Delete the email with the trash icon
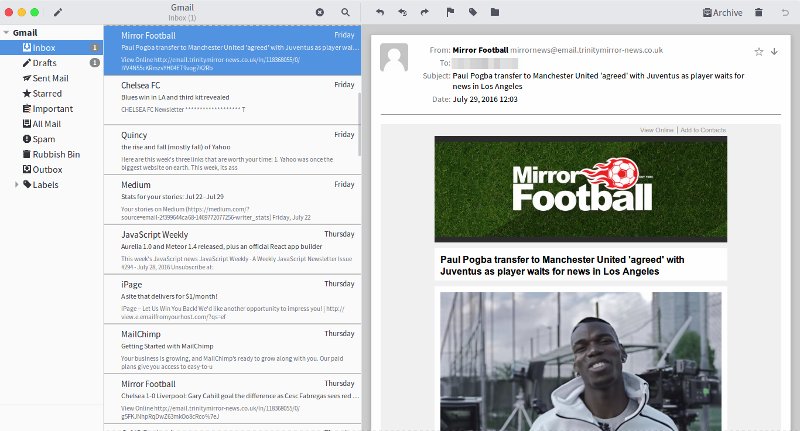 (x=758, y=12)
